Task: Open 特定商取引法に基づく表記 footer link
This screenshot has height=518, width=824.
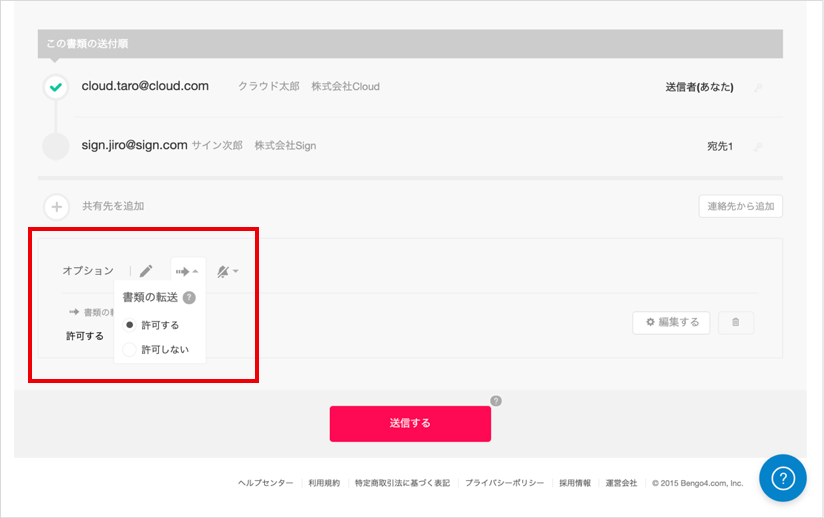Action: (x=403, y=483)
